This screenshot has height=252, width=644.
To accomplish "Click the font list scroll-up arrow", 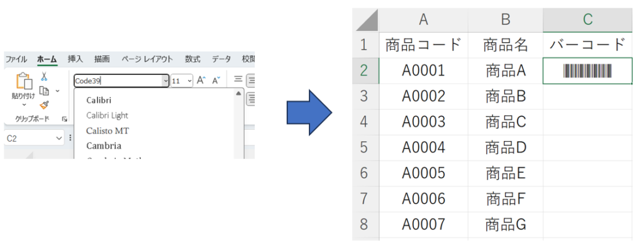I will pyautogui.click(x=238, y=93).
